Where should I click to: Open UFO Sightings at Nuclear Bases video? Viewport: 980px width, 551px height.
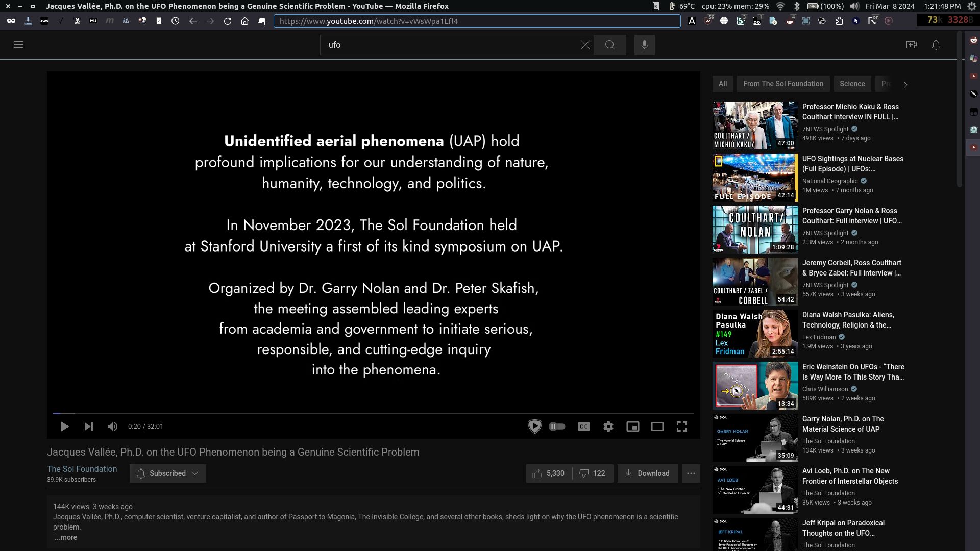[x=852, y=164]
